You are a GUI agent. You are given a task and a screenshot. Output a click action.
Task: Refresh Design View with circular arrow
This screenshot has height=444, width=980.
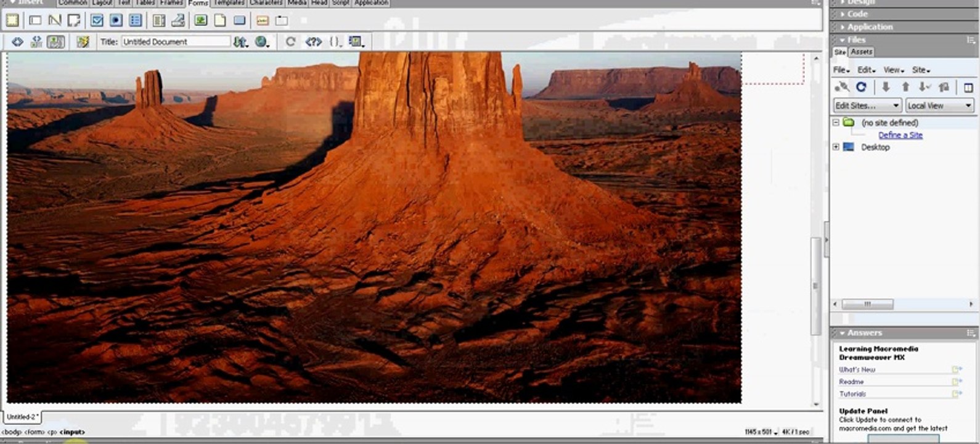[x=290, y=42]
